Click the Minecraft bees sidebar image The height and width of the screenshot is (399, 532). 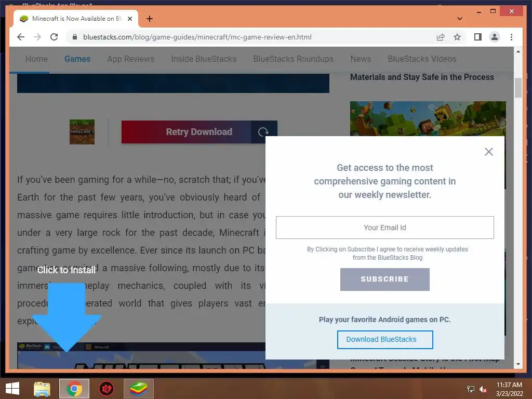click(x=428, y=119)
